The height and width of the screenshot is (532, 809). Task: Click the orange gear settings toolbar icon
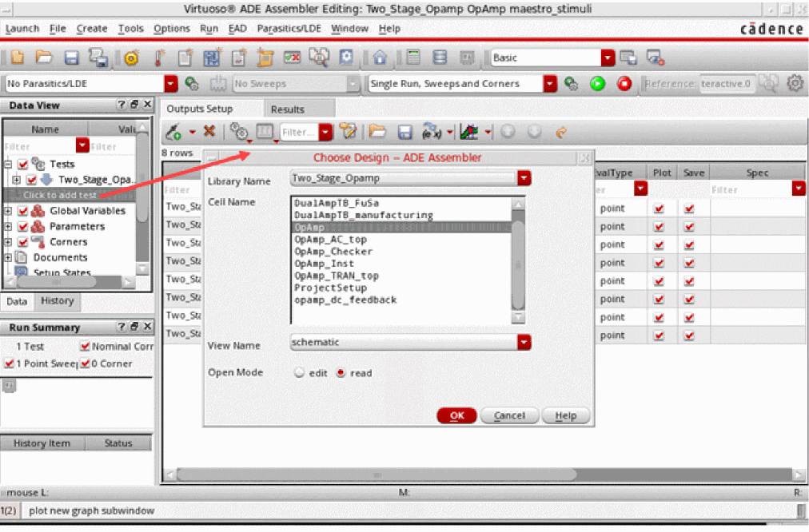[x=132, y=58]
